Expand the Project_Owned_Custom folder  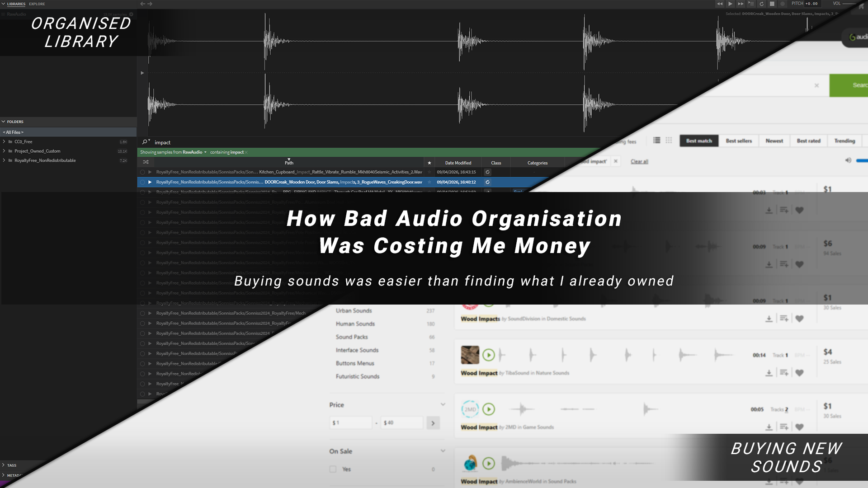click(4, 151)
